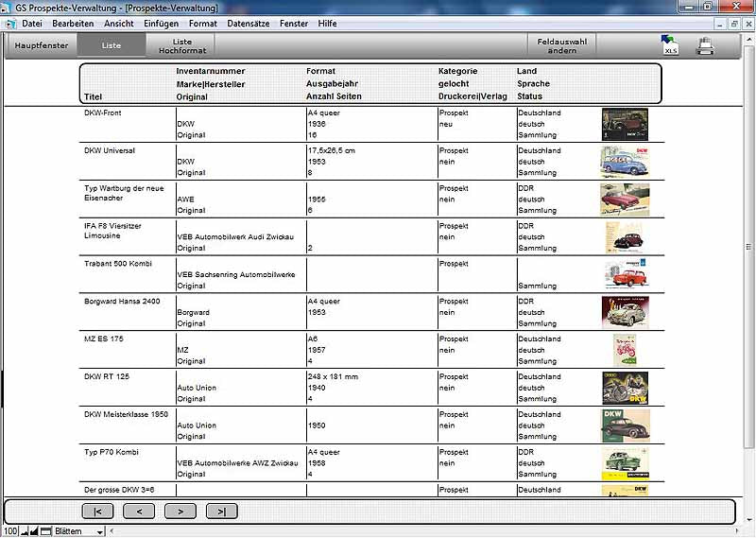Viewport: 756px width, 538px height.
Task: Open the Datei menu
Action: coord(32,23)
